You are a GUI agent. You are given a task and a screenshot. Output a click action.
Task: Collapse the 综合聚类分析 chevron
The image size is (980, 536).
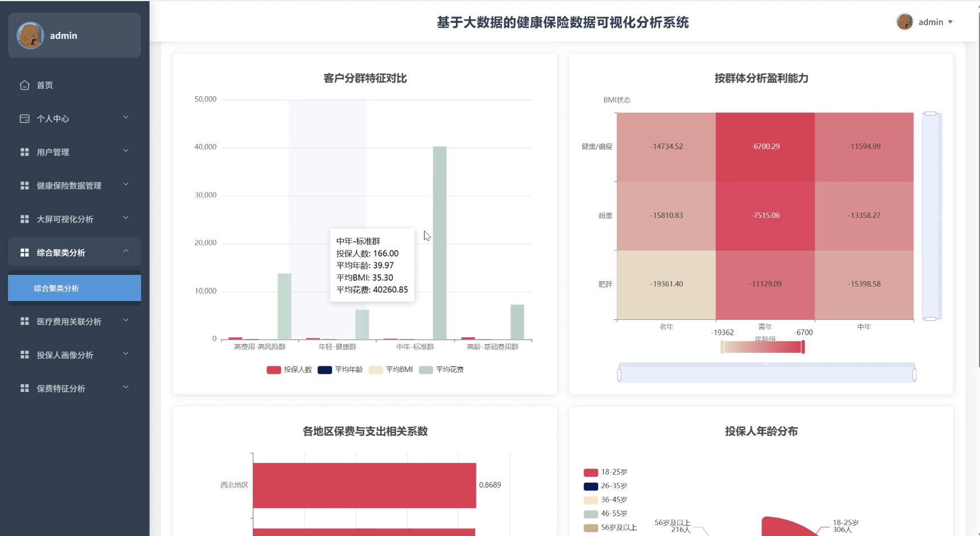pos(126,251)
